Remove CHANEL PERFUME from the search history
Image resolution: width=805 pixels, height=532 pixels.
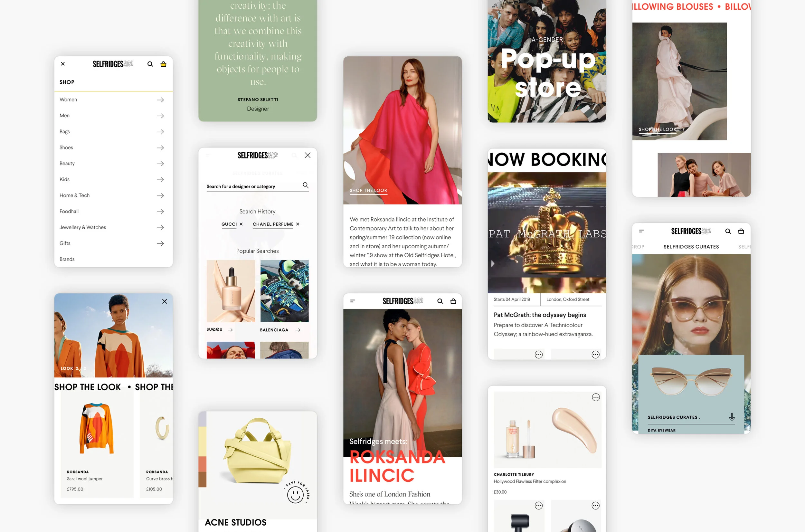pyautogui.click(x=298, y=224)
